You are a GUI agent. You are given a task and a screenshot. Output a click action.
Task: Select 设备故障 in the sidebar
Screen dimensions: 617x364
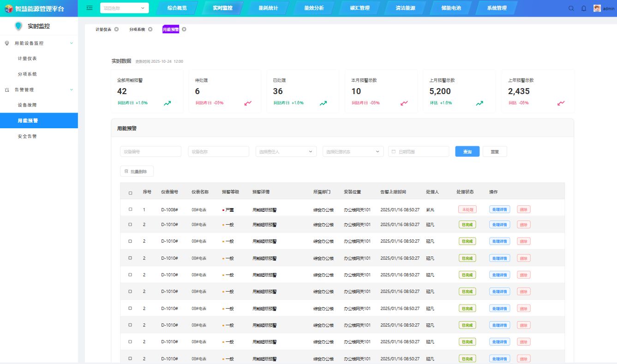[27, 105]
